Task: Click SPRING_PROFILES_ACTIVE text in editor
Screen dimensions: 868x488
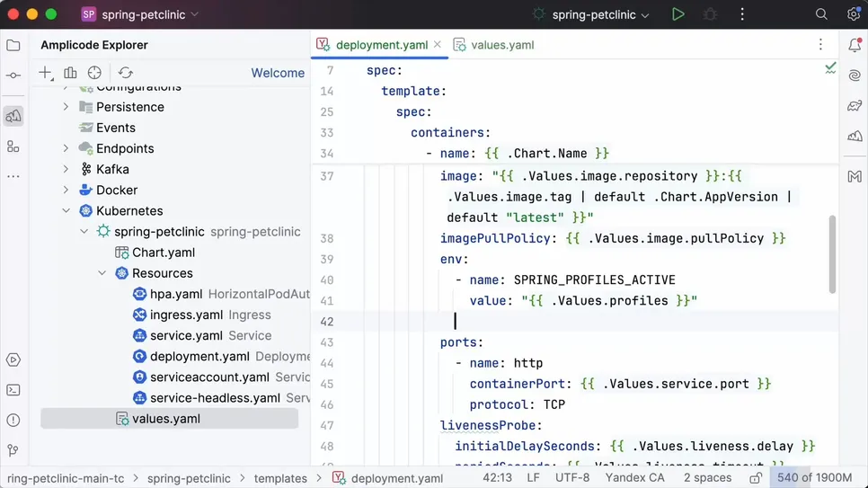Action: (595, 280)
